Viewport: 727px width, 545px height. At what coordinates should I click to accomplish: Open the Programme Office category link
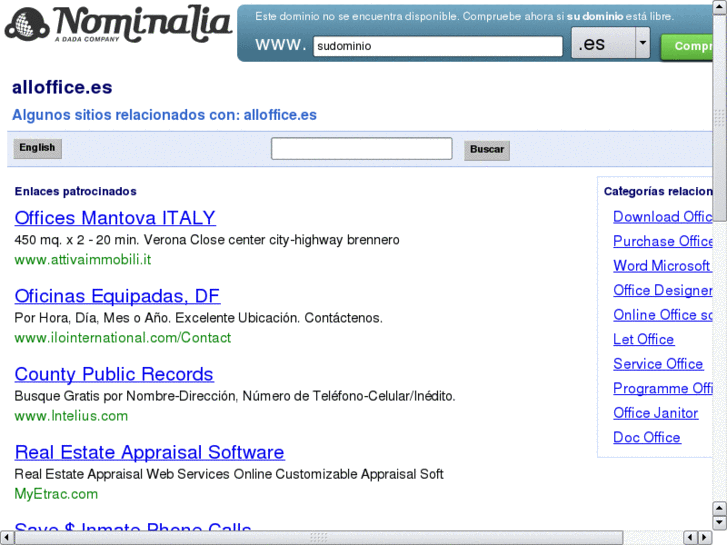click(663, 389)
